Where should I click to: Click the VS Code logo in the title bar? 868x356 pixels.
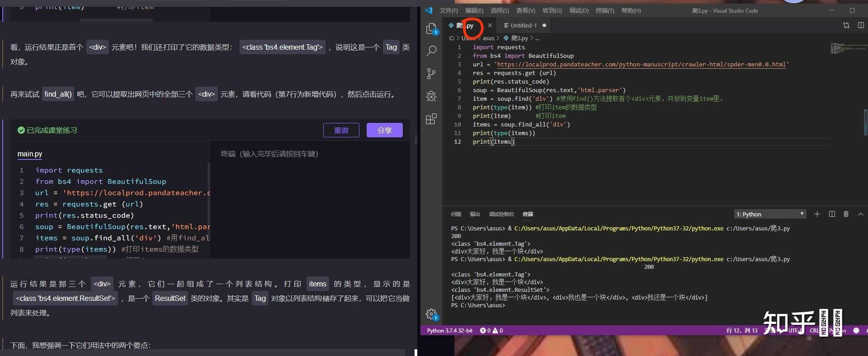click(x=429, y=10)
